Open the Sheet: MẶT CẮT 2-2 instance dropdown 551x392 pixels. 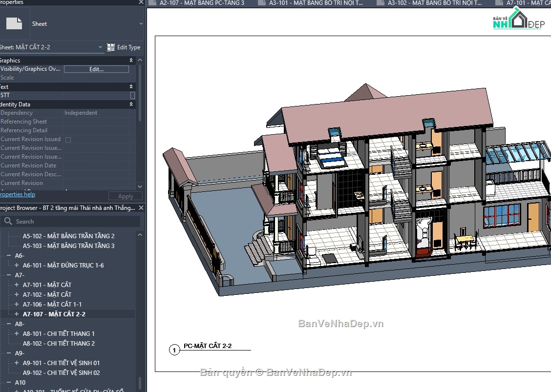100,47
